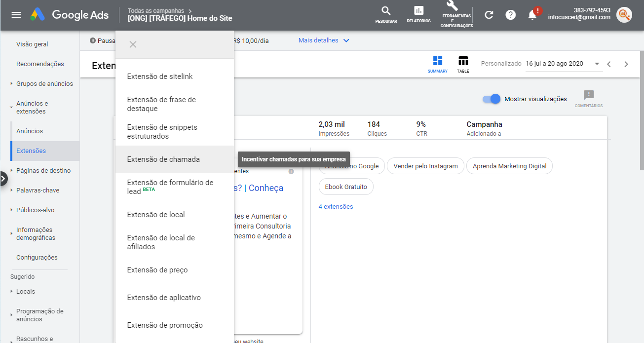This screenshot has width=644, height=343.
Task: Close the extension type menu
Action: coord(133,44)
